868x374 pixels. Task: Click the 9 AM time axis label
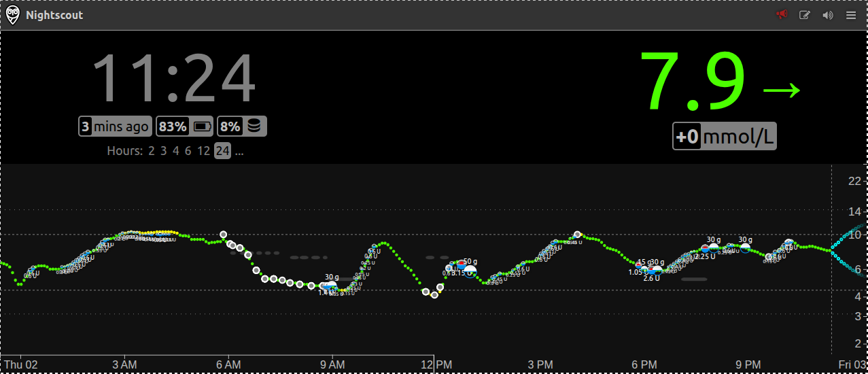(332, 365)
